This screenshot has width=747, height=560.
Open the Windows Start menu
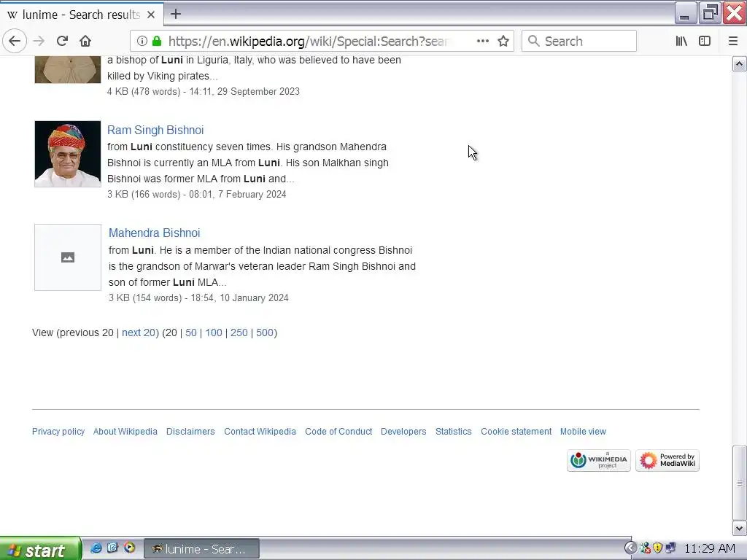(41, 550)
